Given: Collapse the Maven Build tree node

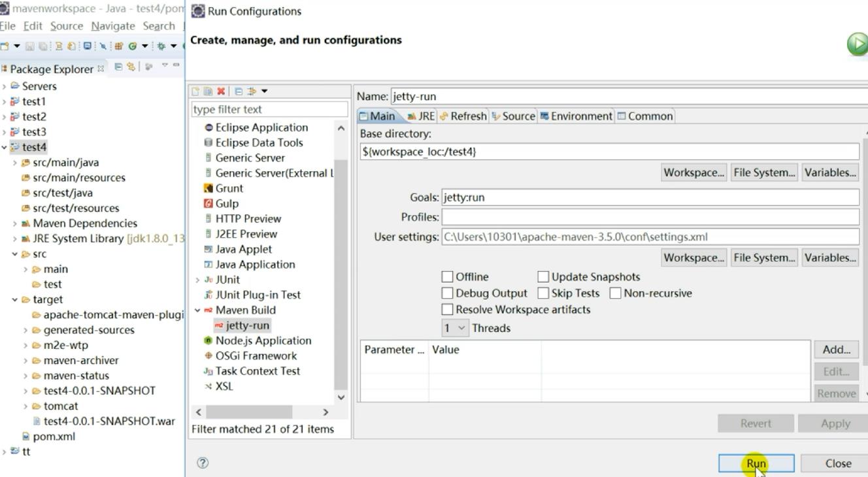Looking at the screenshot, I should 197,310.
